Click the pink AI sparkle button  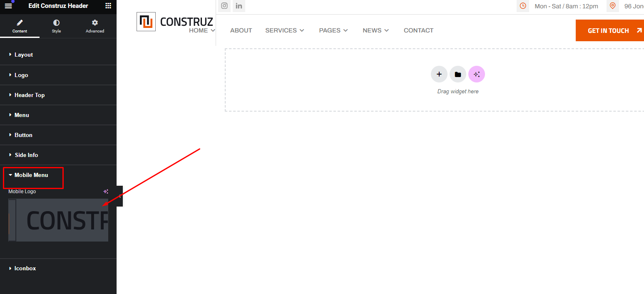(477, 75)
